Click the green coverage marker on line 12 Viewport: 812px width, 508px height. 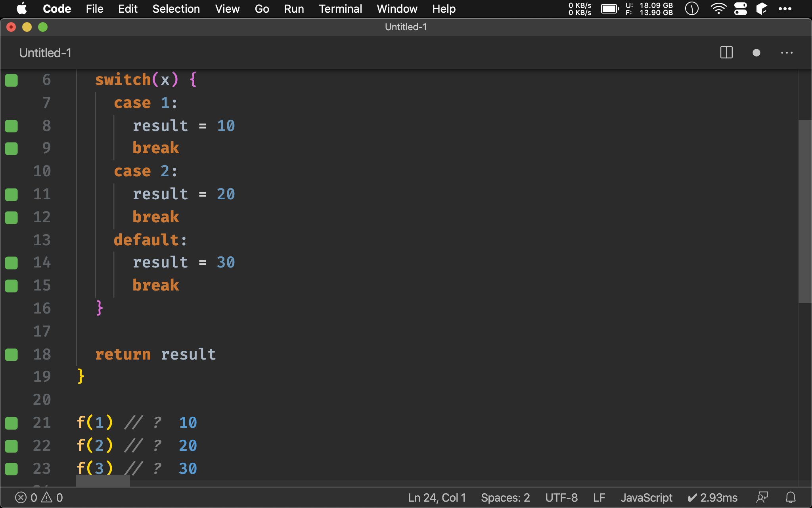point(11,217)
